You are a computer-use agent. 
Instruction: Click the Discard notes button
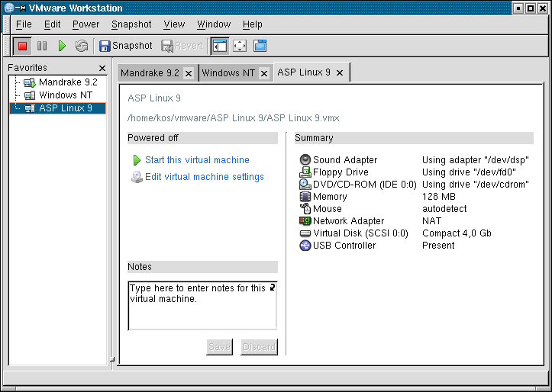coord(259,347)
